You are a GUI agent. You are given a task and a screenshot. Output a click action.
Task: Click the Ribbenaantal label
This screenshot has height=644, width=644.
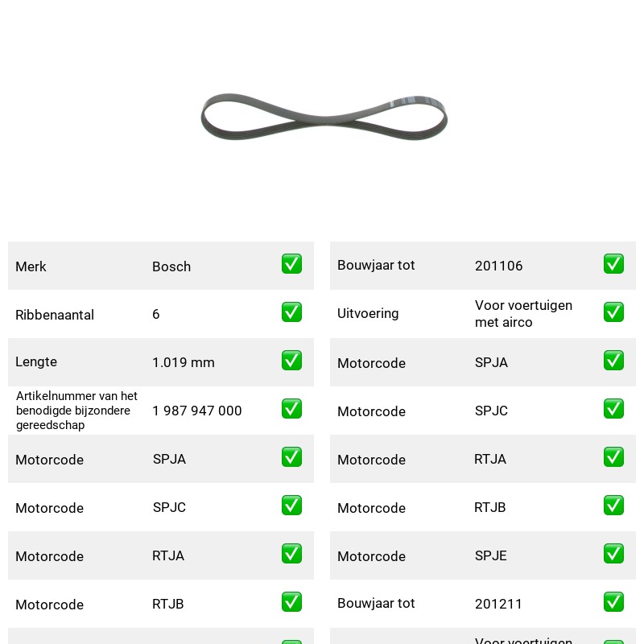click(x=55, y=315)
